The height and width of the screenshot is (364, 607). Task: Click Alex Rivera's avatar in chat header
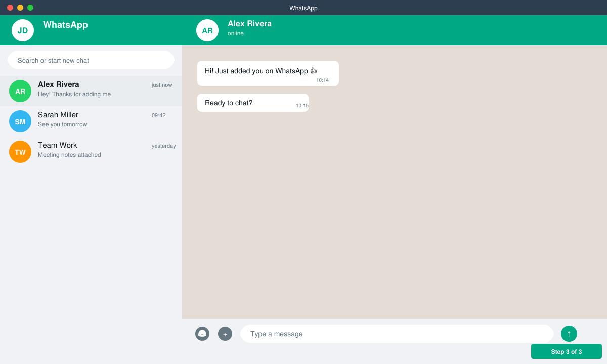click(x=207, y=30)
